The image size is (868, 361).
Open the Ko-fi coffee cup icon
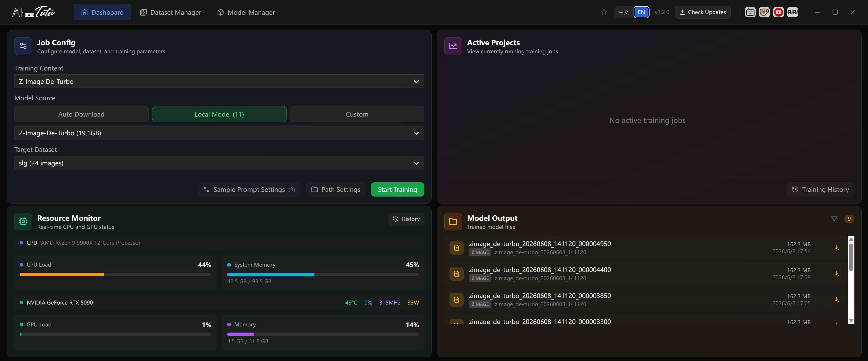click(x=764, y=12)
